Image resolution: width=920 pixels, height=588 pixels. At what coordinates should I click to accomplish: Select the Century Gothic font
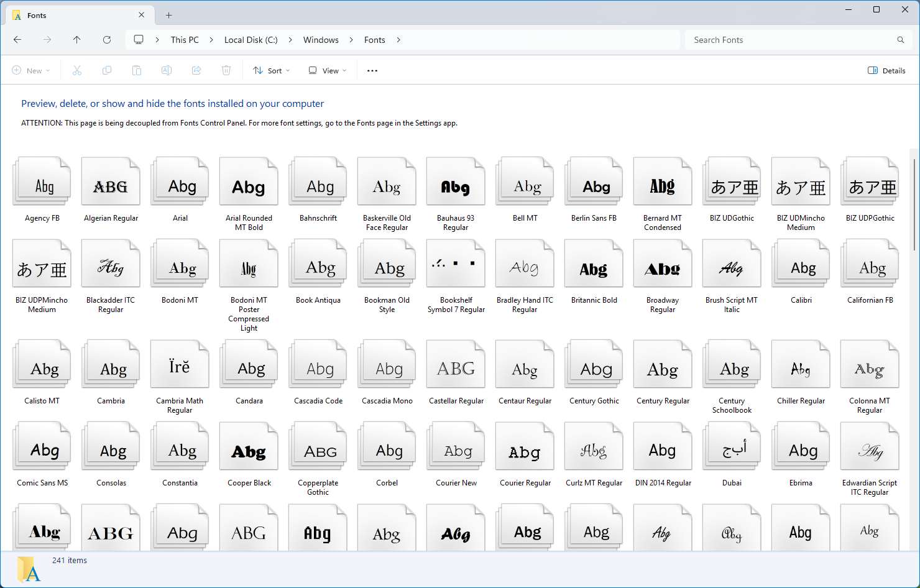(594, 372)
